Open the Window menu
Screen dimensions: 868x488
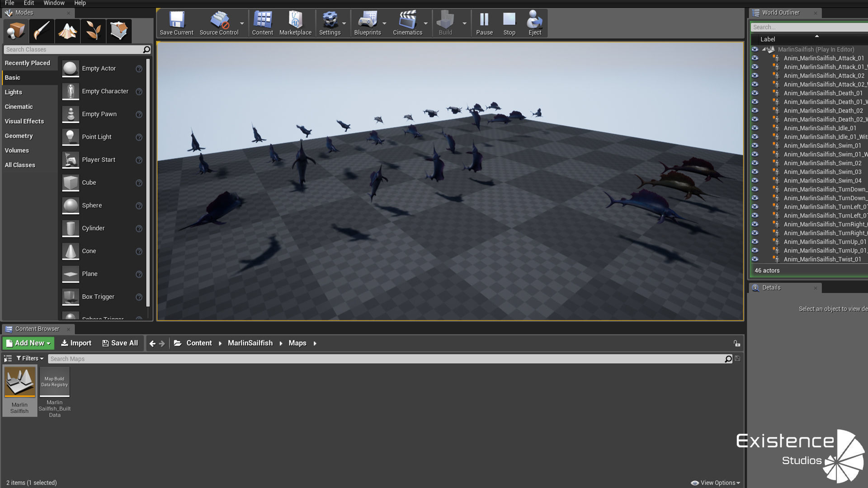coord(54,3)
